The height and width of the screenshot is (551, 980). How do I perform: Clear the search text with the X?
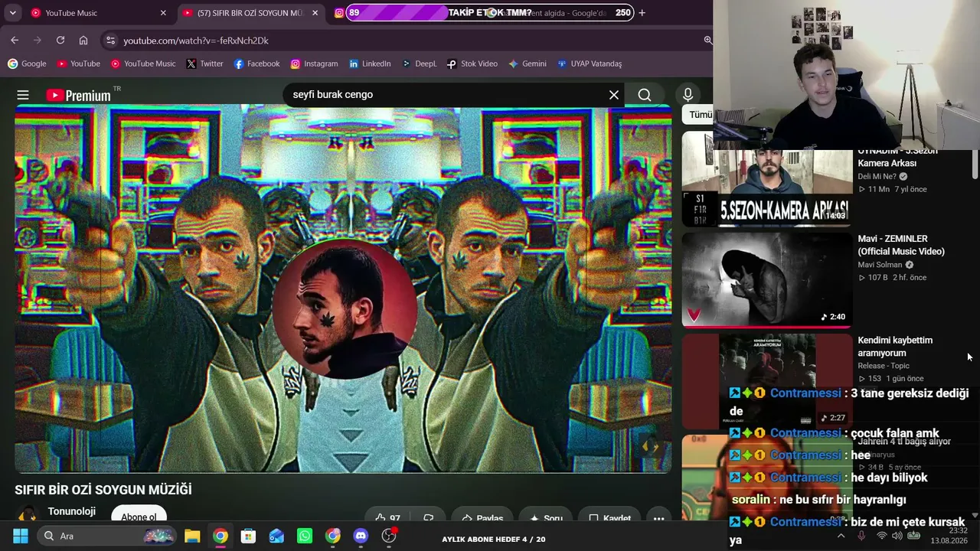point(614,95)
